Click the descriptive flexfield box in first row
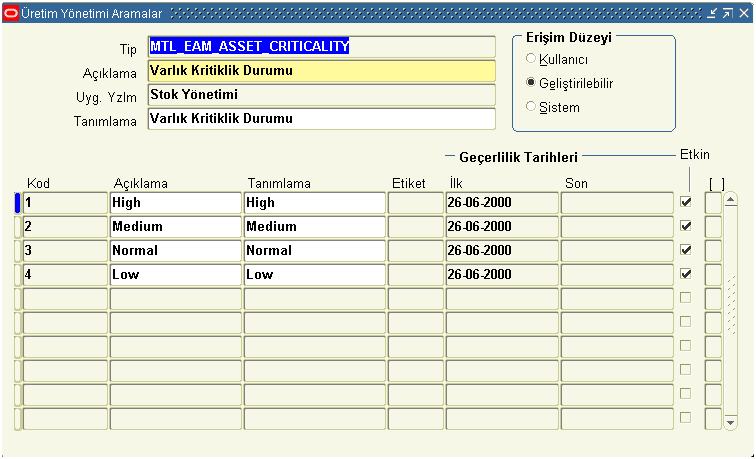 (x=713, y=202)
